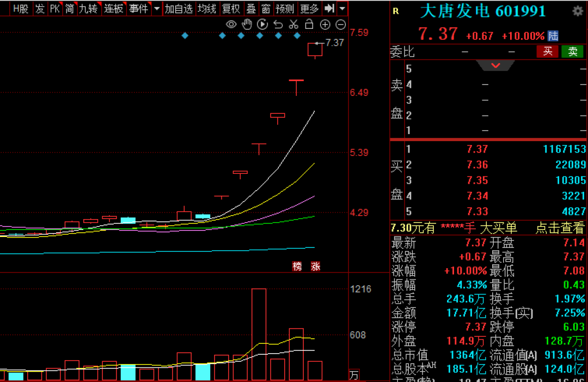
Task: Click the current price 7.37 header
Action: tap(438, 34)
